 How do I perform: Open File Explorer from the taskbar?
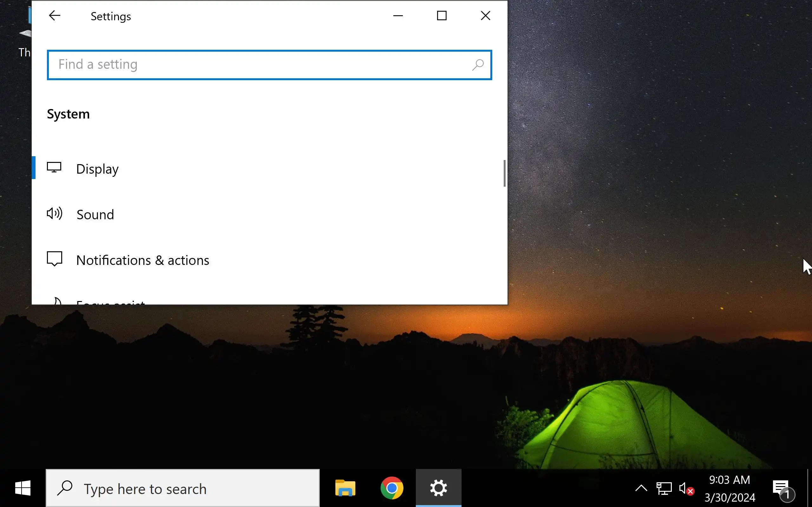345,488
